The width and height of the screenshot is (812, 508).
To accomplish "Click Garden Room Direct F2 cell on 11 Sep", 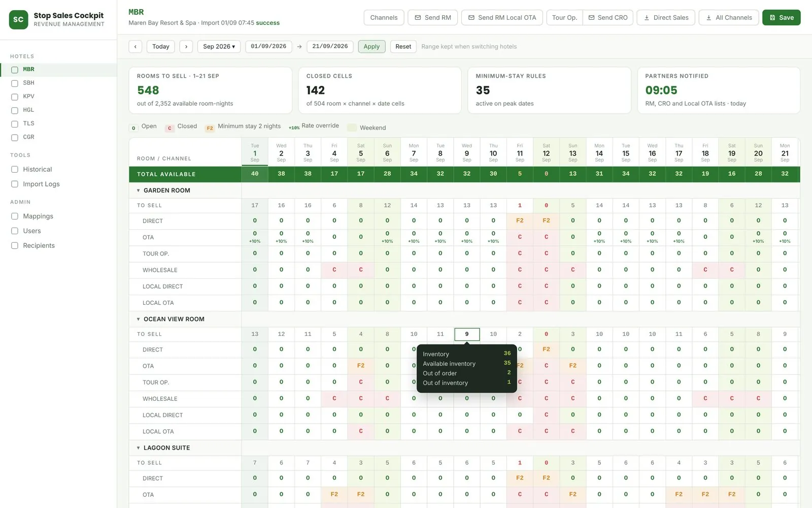I will coord(520,221).
